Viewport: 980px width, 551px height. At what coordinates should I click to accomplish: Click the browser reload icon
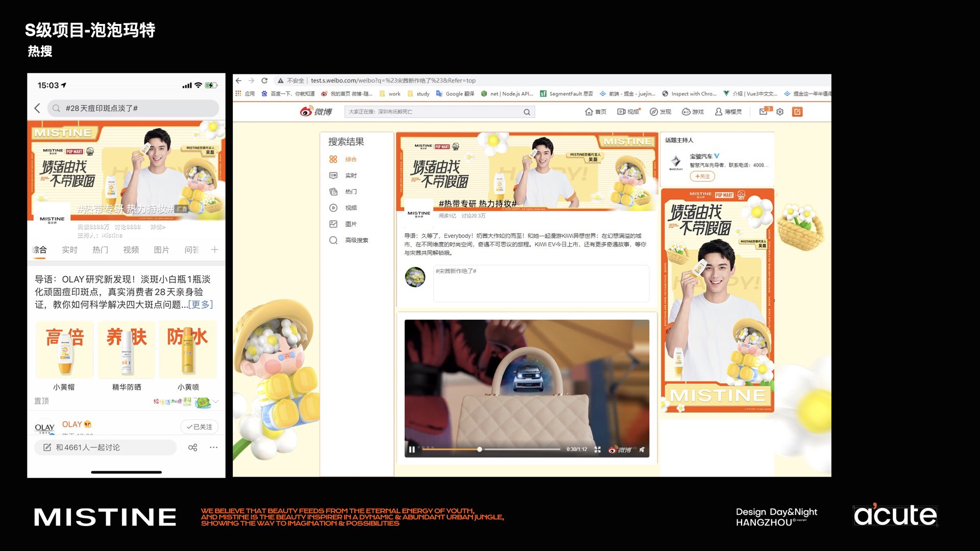pyautogui.click(x=264, y=81)
